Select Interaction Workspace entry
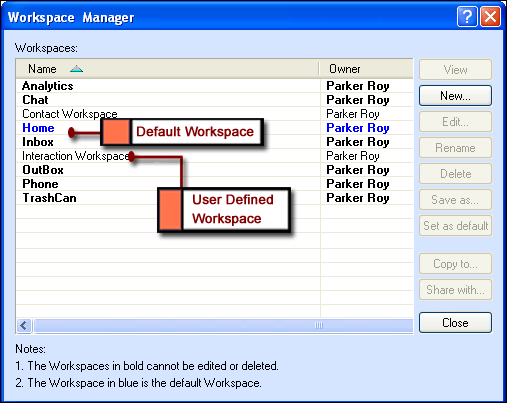Screen dimensions: 507x403 point(76,156)
